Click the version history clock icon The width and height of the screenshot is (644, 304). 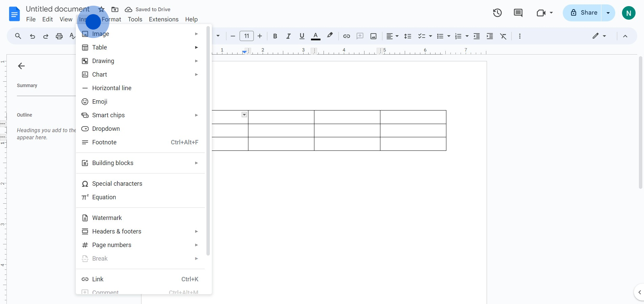pyautogui.click(x=497, y=13)
